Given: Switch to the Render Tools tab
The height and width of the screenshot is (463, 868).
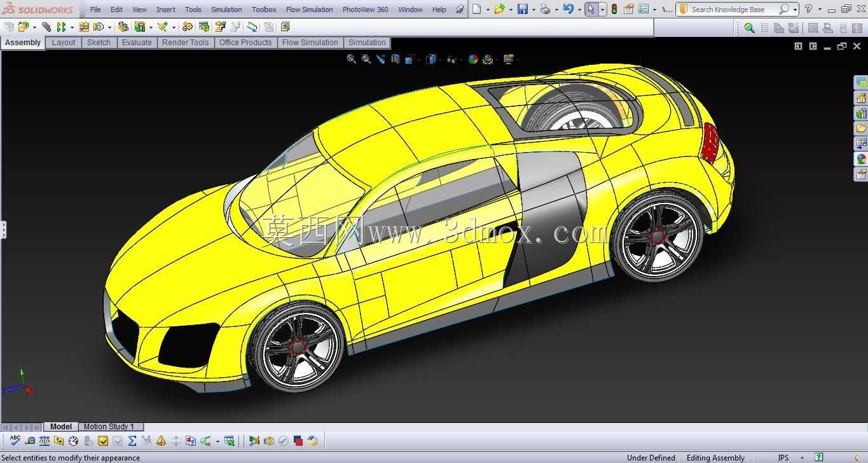Looking at the screenshot, I should pos(185,43).
